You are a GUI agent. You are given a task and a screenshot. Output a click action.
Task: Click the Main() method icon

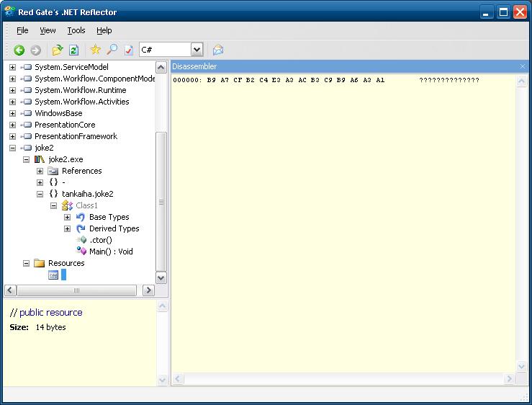81,252
